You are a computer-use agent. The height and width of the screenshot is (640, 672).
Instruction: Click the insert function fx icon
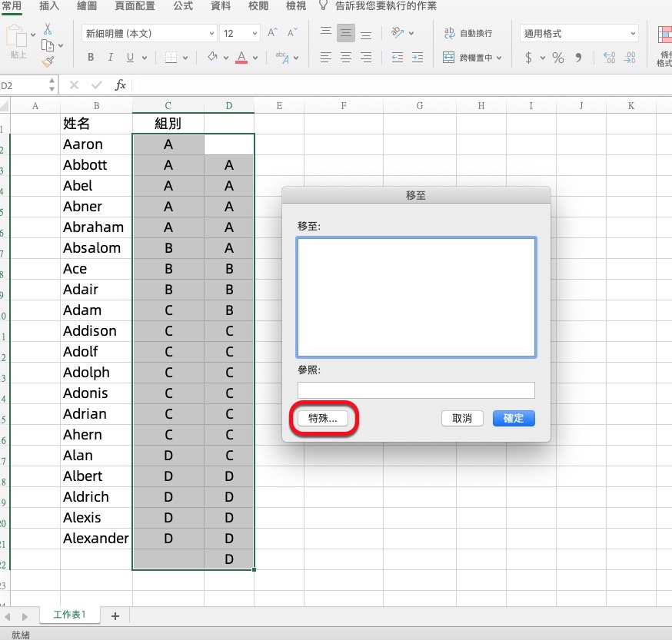121,85
